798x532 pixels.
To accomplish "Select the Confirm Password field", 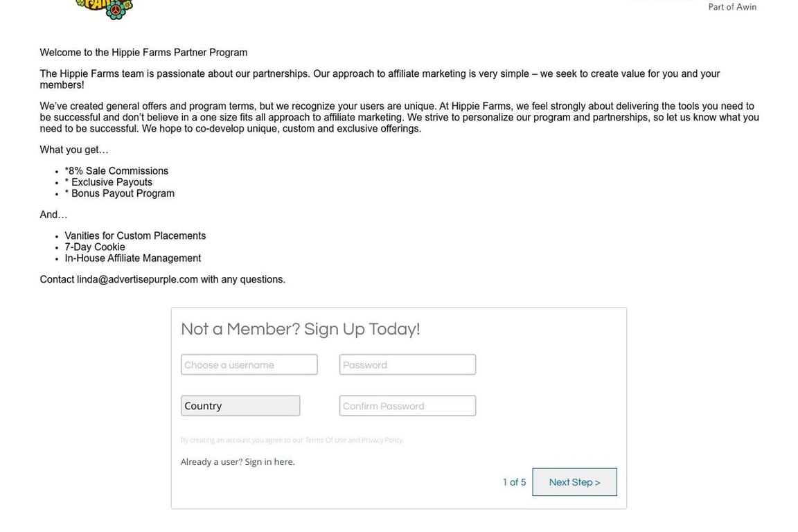I will pyautogui.click(x=407, y=406).
